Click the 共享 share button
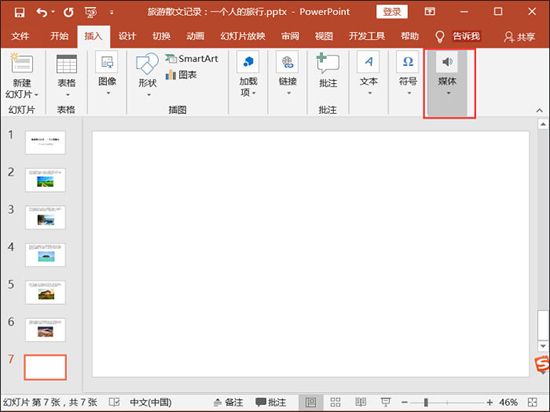Screen dimensions: 550x412 (x=519, y=36)
